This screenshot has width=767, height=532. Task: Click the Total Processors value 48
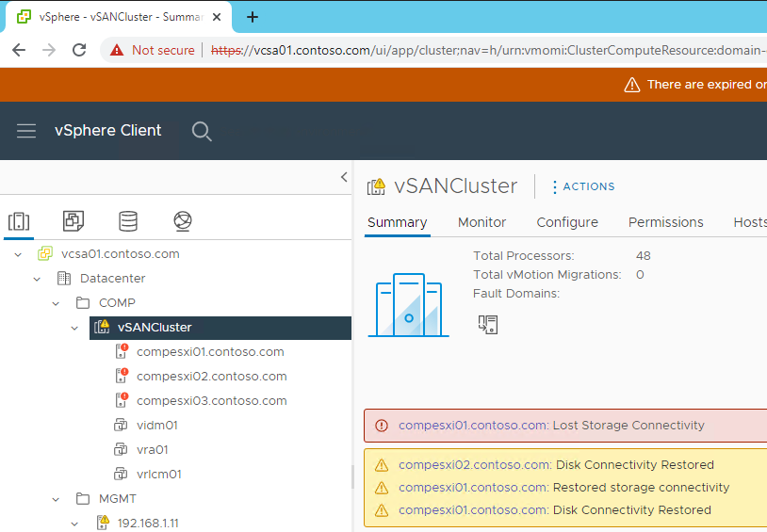644,256
